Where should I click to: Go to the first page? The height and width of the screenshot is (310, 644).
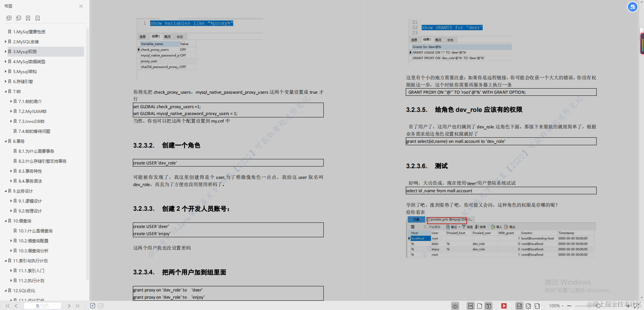coord(8,306)
